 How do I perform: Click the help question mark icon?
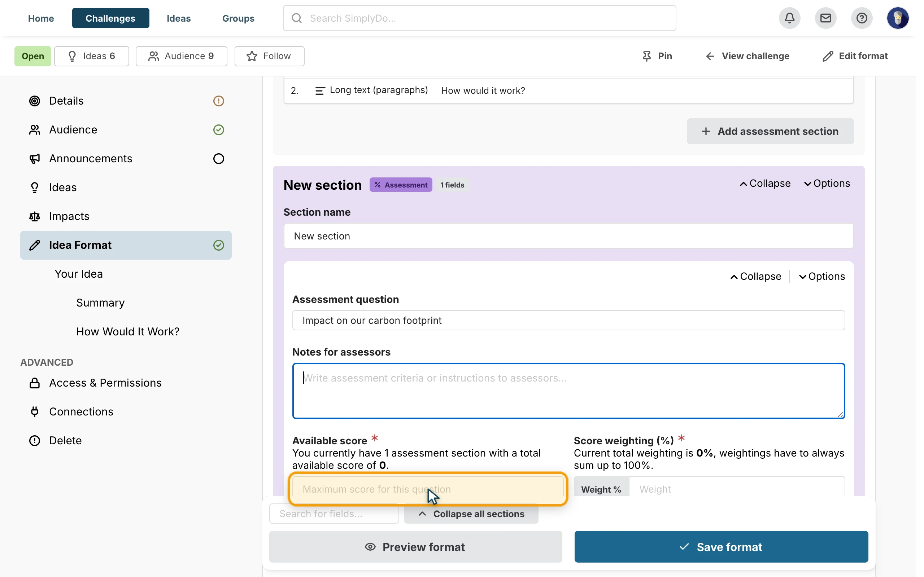click(862, 18)
